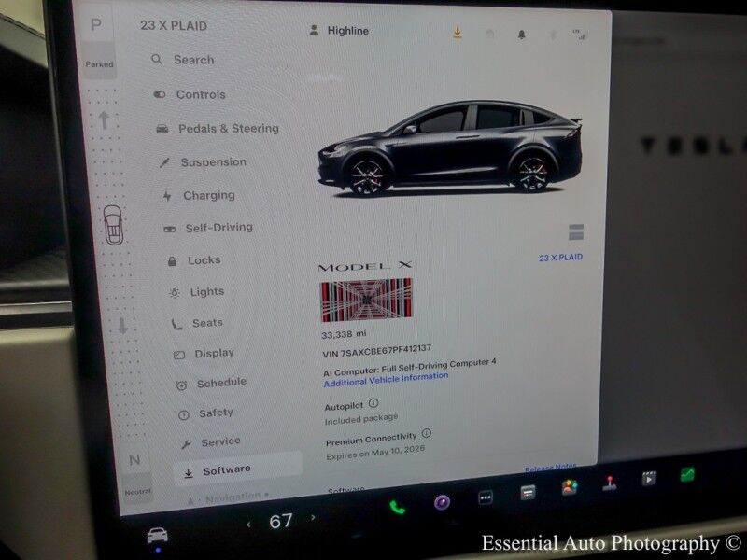
Task: Tap the car controls icon in bottom bar
Action: [157, 535]
